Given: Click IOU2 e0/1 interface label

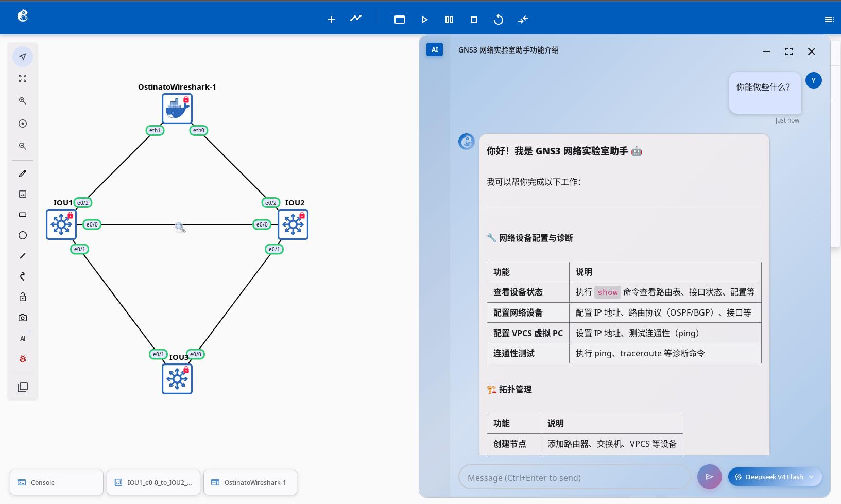Looking at the screenshot, I should 274,249.
